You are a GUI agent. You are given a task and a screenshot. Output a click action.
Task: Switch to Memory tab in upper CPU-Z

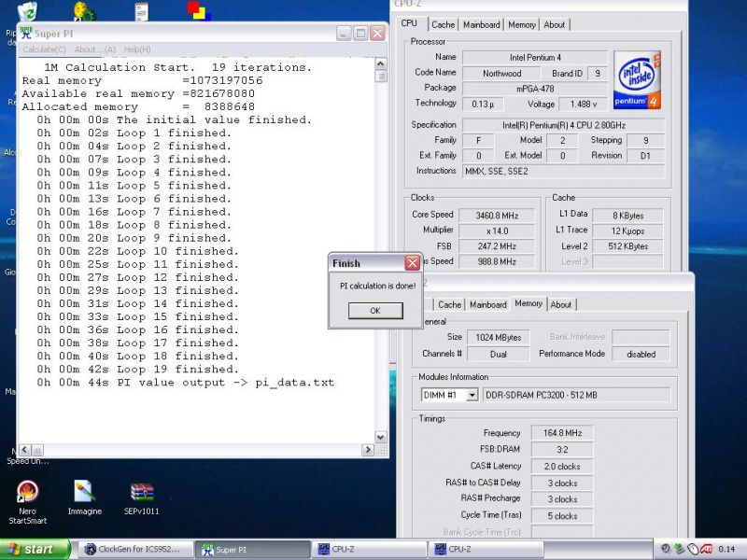522,25
